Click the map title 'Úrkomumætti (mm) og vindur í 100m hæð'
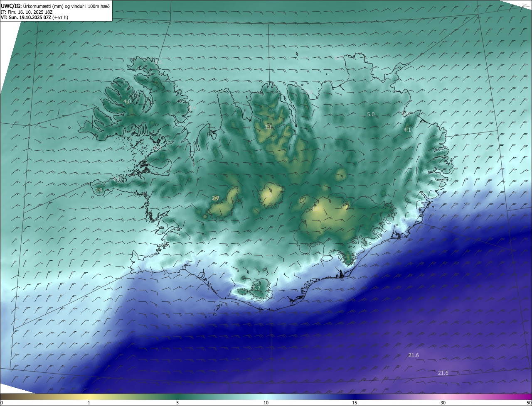This screenshot has height=406, width=532. 66,6
